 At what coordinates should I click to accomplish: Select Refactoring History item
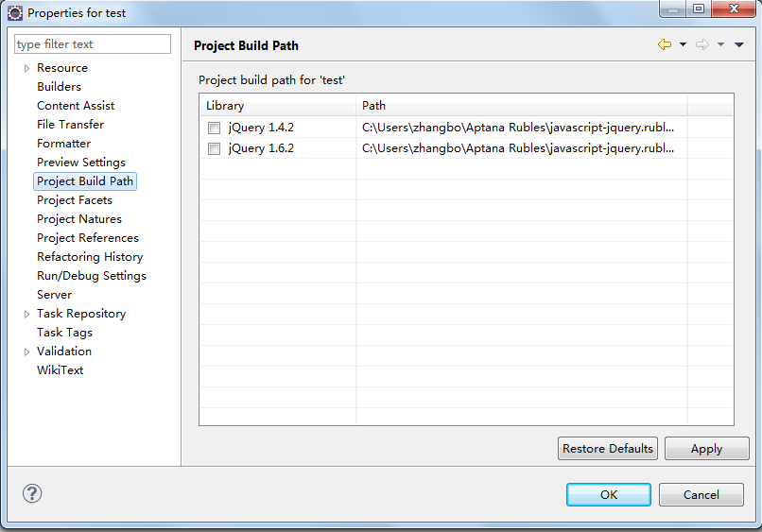pos(90,257)
